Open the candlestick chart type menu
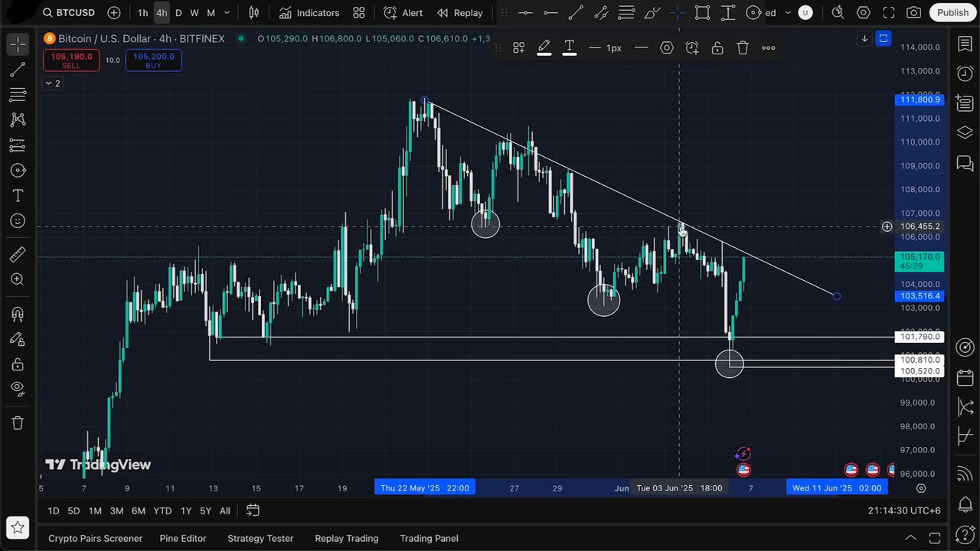The width and height of the screenshot is (980, 551). (x=253, y=12)
